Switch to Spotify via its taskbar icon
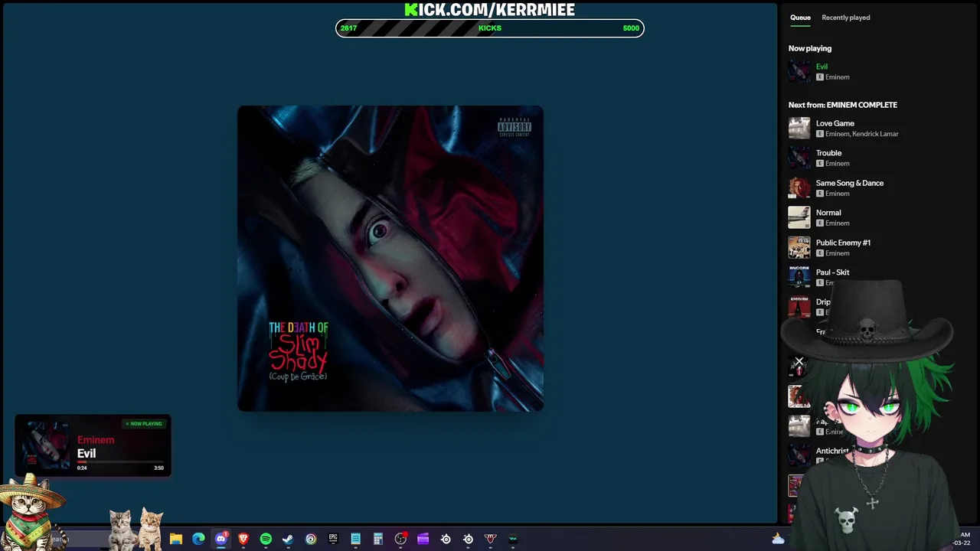980x551 pixels. pyautogui.click(x=266, y=539)
